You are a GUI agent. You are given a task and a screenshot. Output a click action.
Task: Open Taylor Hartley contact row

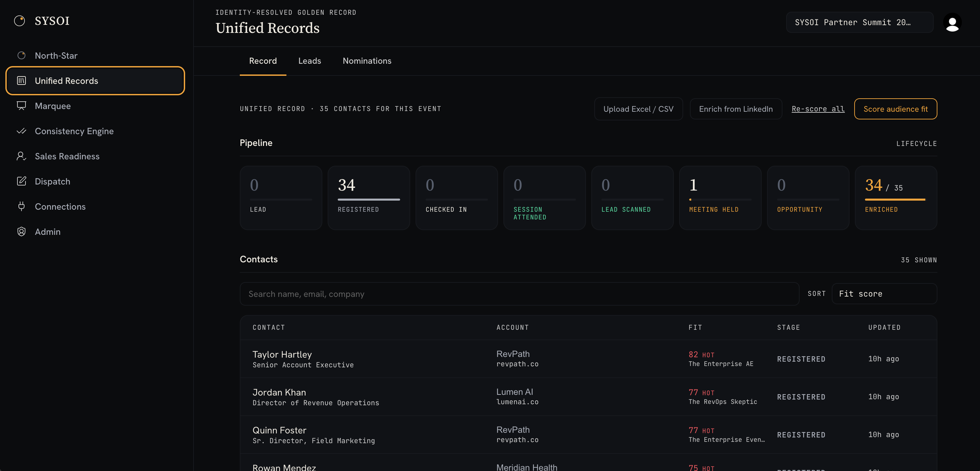click(x=588, y=359)
